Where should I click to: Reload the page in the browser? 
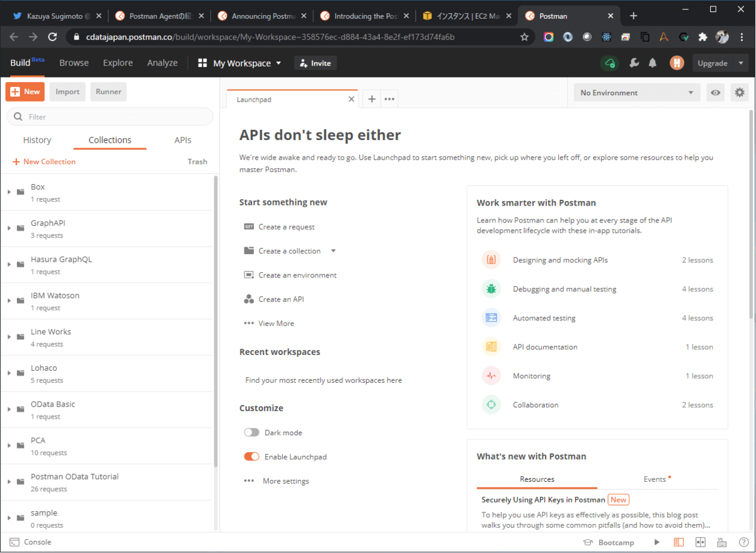[x=52, y=37]
